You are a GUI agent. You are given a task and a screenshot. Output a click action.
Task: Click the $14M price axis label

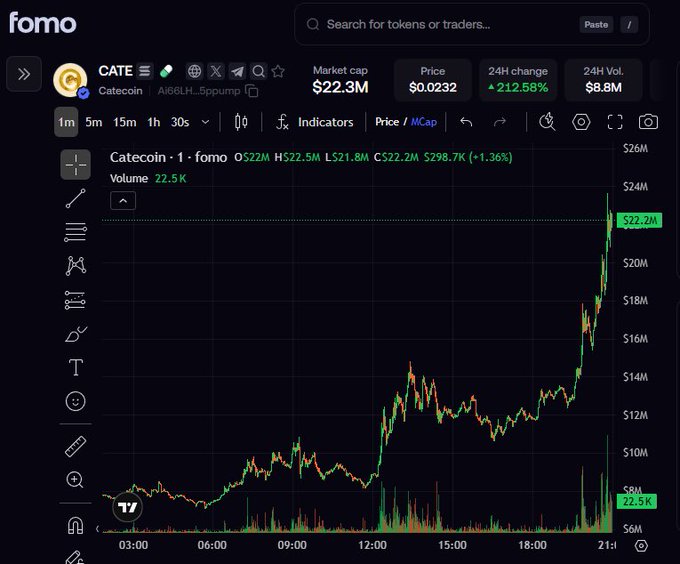(x=635, y=377)
